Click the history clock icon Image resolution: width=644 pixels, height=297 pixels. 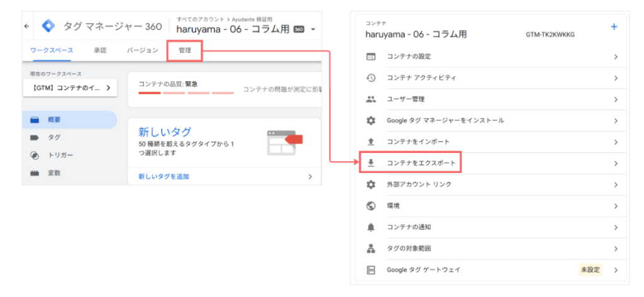pos(370,78)
